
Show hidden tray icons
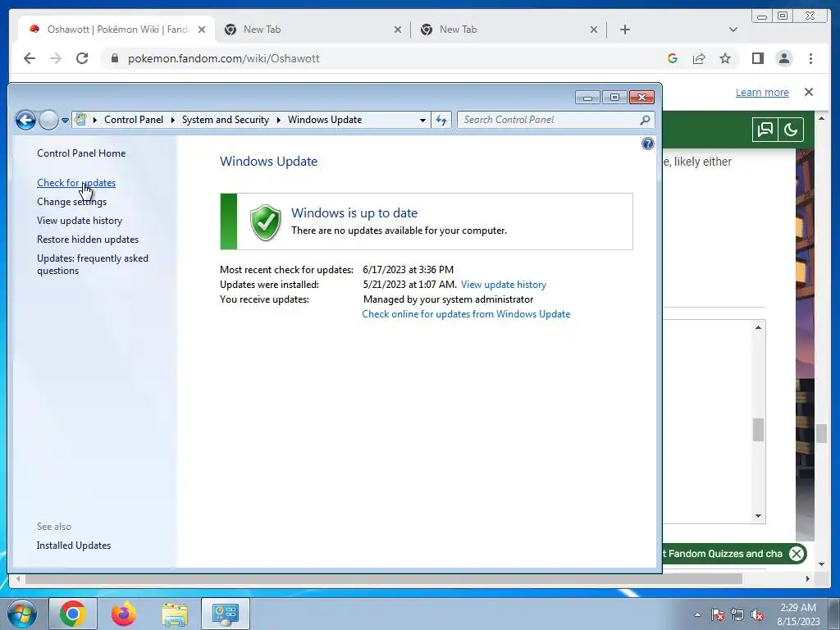point(697,614)
